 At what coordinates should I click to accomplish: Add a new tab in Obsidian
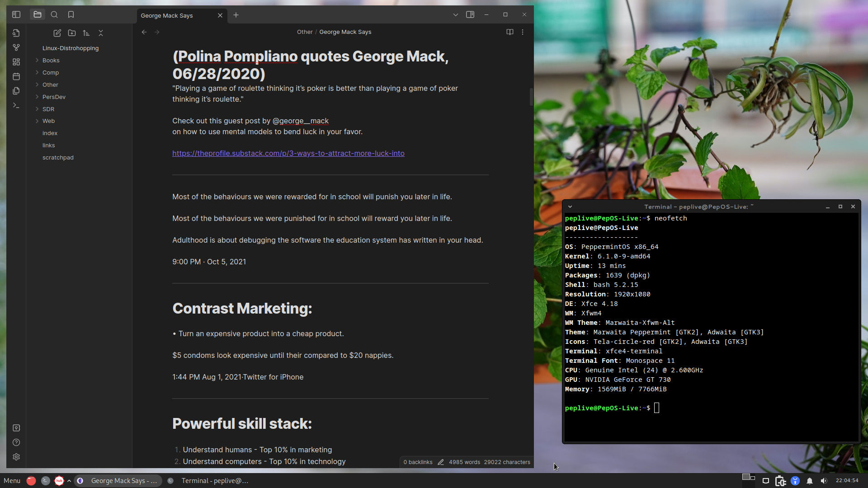coord(236,15)
